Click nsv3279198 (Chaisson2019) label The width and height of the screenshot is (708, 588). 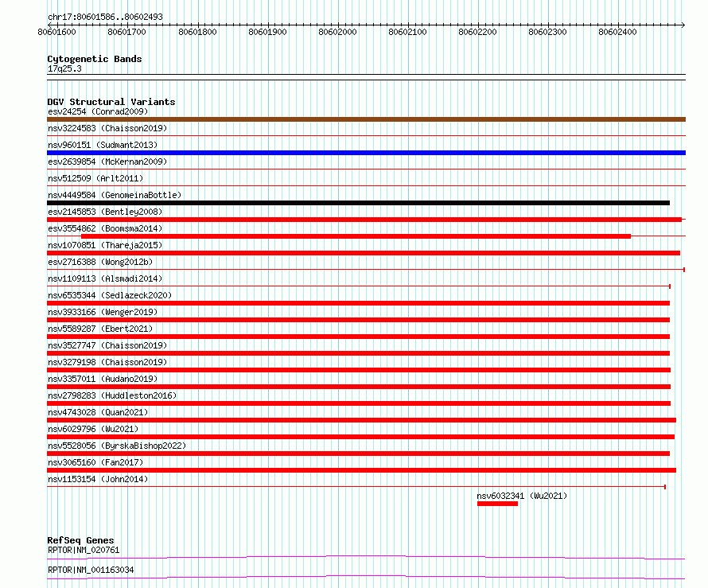pos(107,362)
